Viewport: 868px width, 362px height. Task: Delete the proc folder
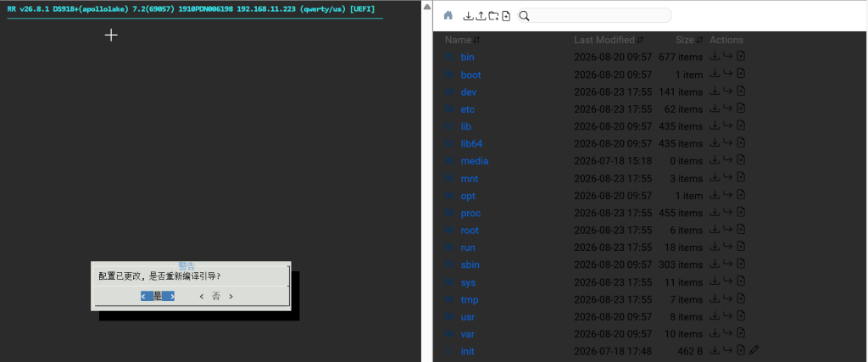[x=741, y=212]
